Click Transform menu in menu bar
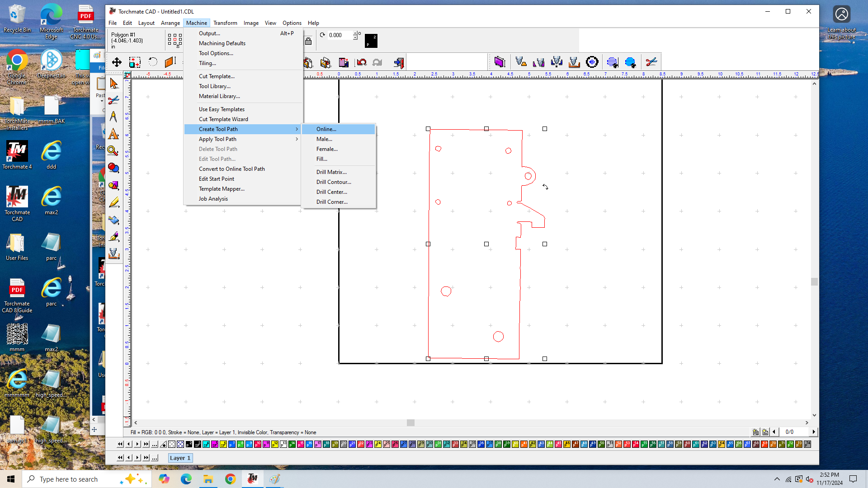 pos(225,23)
